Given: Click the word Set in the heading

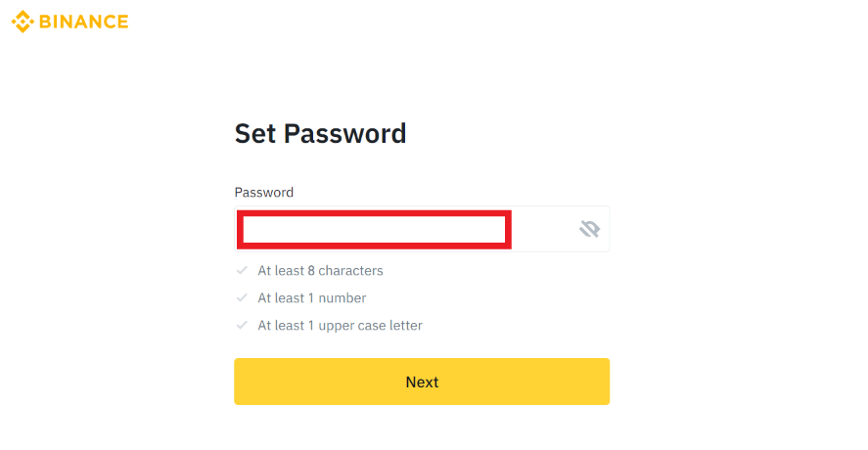Looking at the screenshot, I should pyautogui.click(x=255, y=133).
